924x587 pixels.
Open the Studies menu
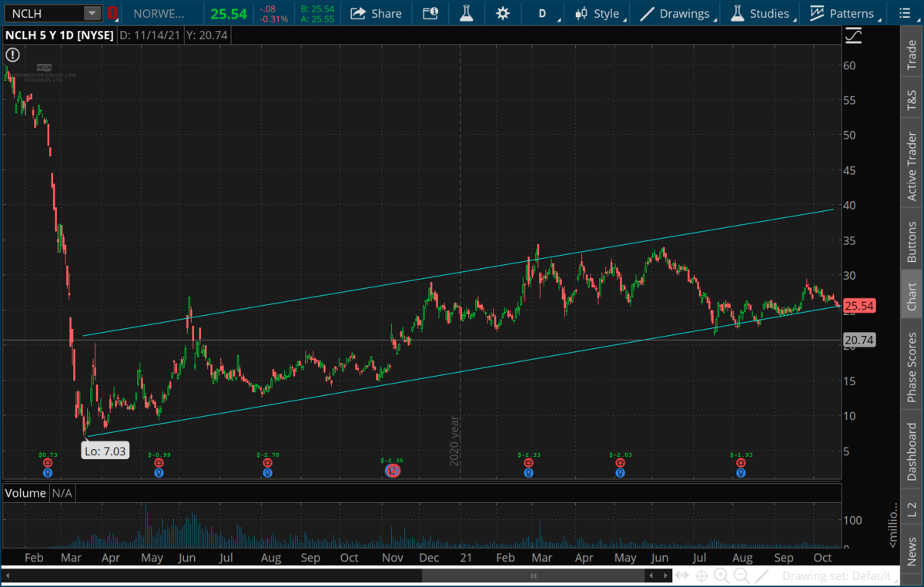pos(761,13)
